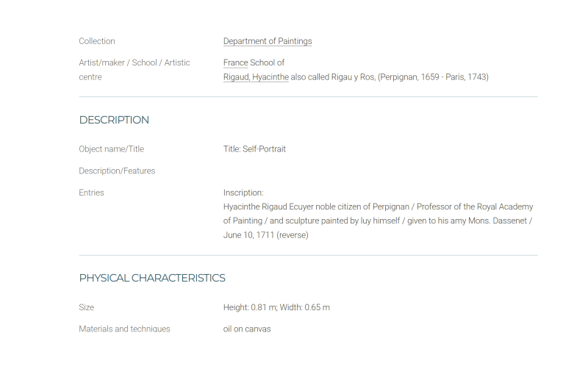Select the oil on canvas value

tap(247, 329)
